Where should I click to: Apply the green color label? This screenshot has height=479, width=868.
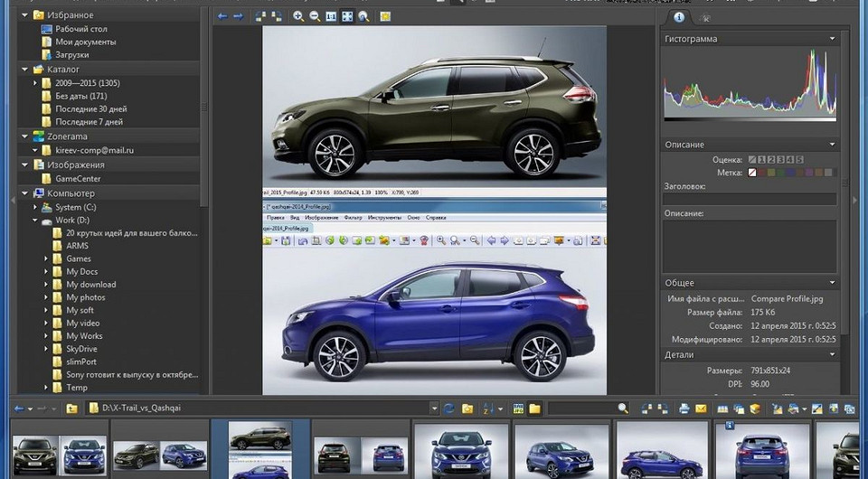780,173
